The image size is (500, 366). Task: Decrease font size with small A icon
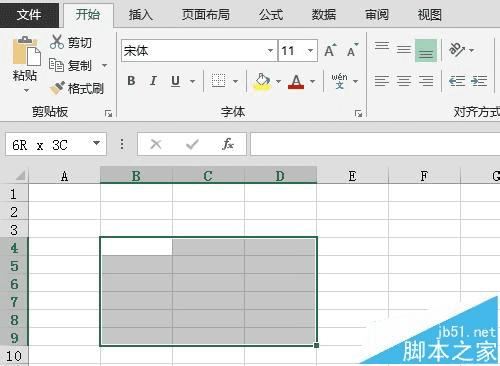(x=352, y=51)
